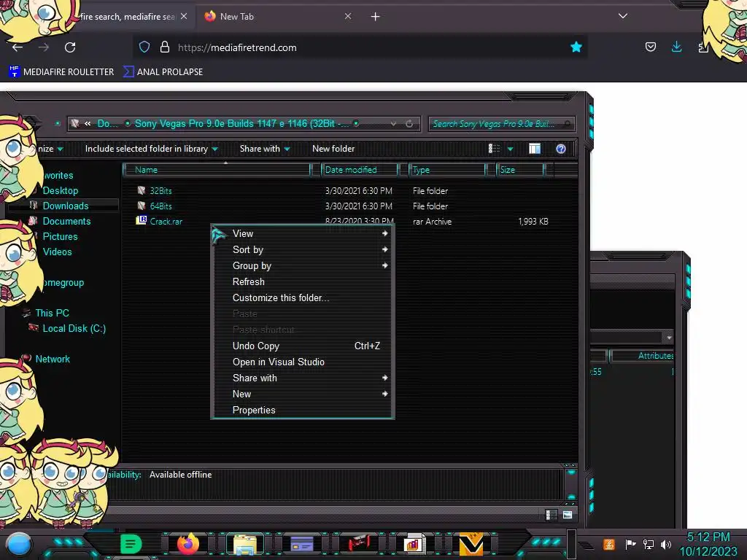Refresh the explorer address bar
The height and width of the screenshot is (560, 747).
pos(409,124)
